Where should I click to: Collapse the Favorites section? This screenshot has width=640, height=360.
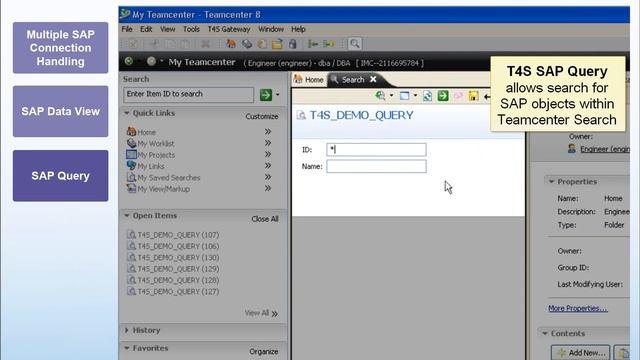point(127,348)
